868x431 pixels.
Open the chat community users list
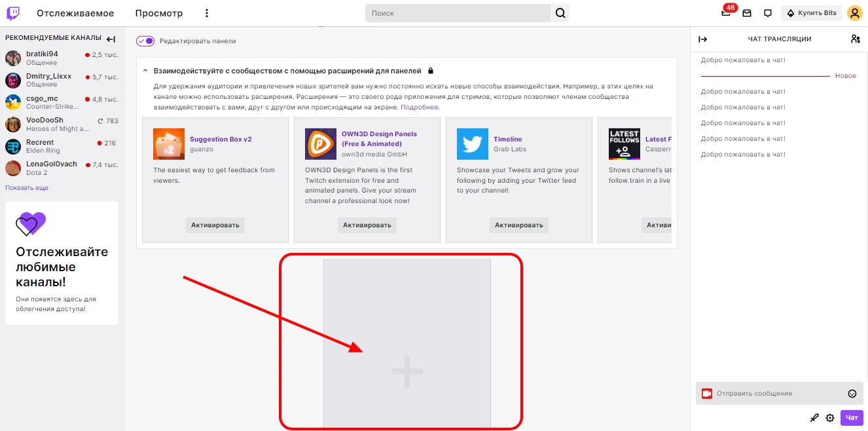[855, 39]
